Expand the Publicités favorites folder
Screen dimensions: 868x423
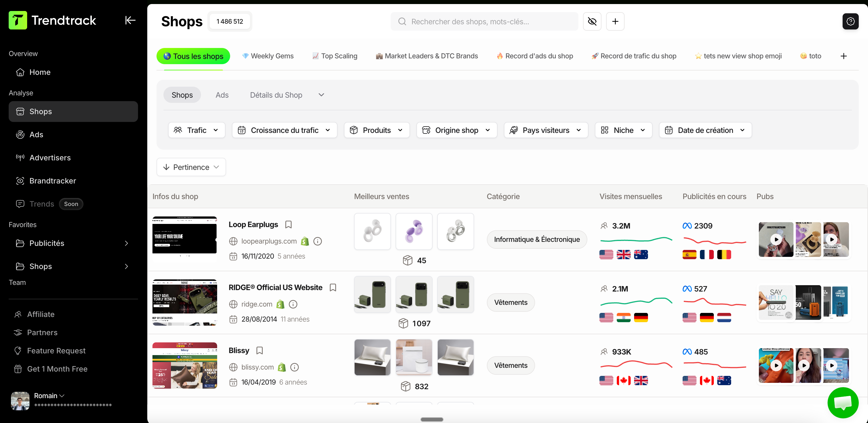(x=126, y=243)
